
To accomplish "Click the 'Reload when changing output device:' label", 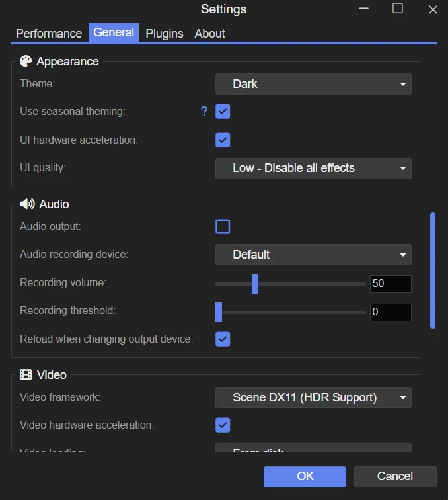I will click(x=106, y=339).
